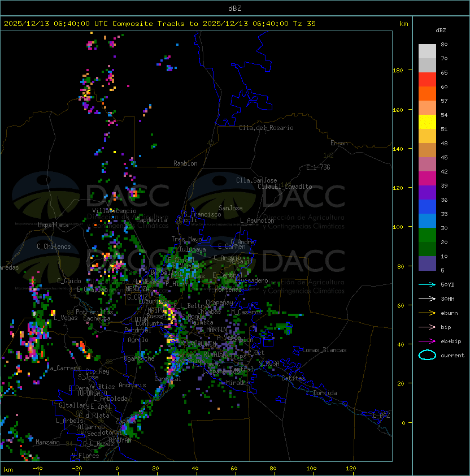Click the 'Ugarteche' map label
470x476 pixels.
point(140,358)
